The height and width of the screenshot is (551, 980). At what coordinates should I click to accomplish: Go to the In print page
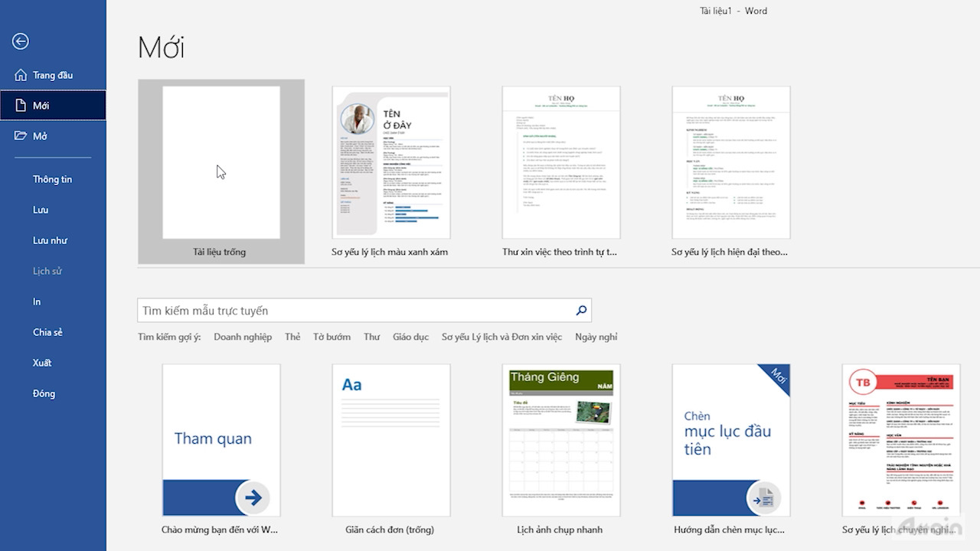click(x=37, y=302)
